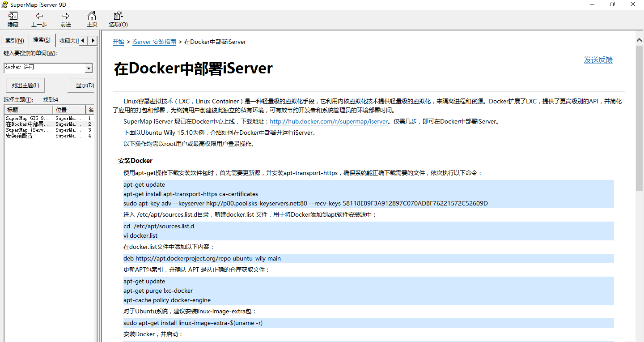The height and width of the screenshot is (342, 644).
Task: Click the content scrollbar up arrow
Action: point(640,40)
